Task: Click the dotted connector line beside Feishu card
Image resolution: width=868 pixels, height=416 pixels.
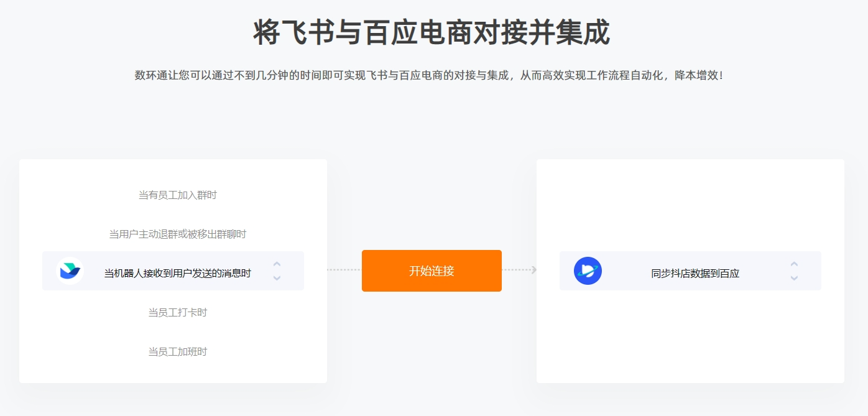Action: pyautogui.click(x=344, y=270)
